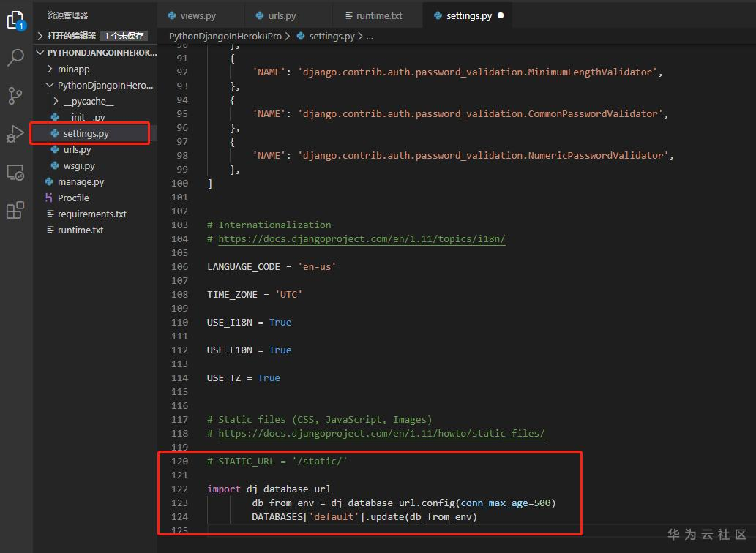Switch to the runtime.txt tab
The width and height of the screenshot is (756, 553).
pyautogui.click(x=378, y=15)
